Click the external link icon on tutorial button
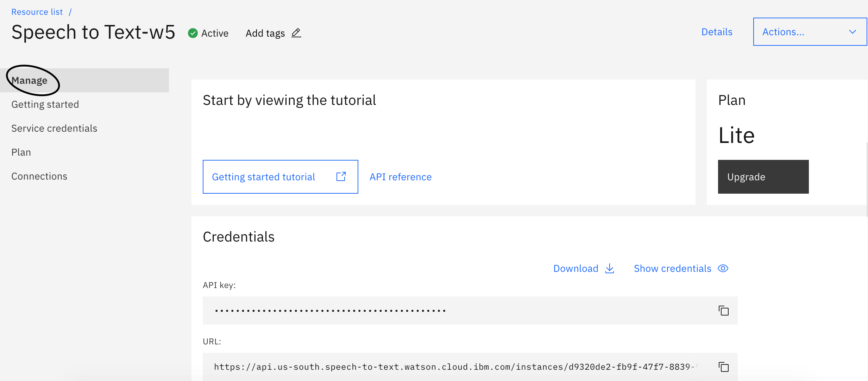 click(x=341, y=176)
